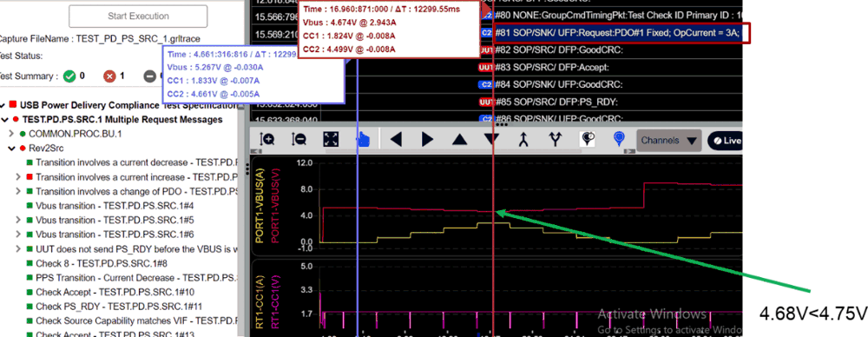Screen dimensions: 868x337
Task: Expand the COMMON.PROC.BU.1 node
Action: click(11, 134)
